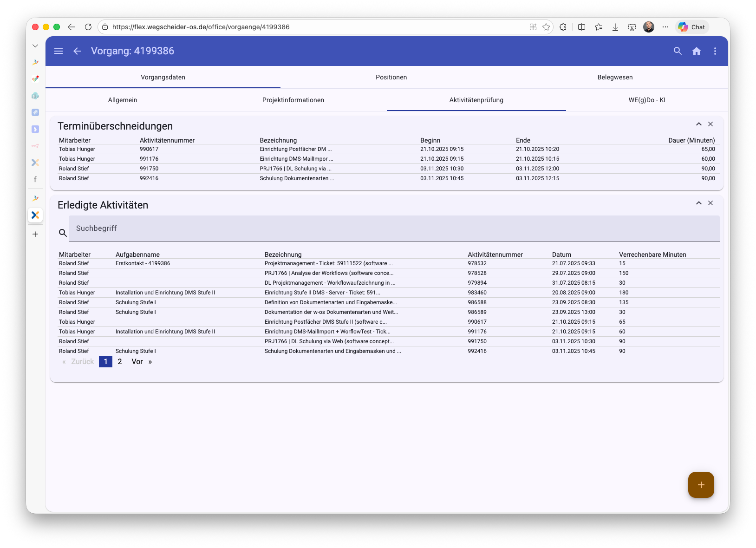This screenshot has width=756, height=548.
Task: Expand the browser sidebar tab list chevron
Action: 35,46
